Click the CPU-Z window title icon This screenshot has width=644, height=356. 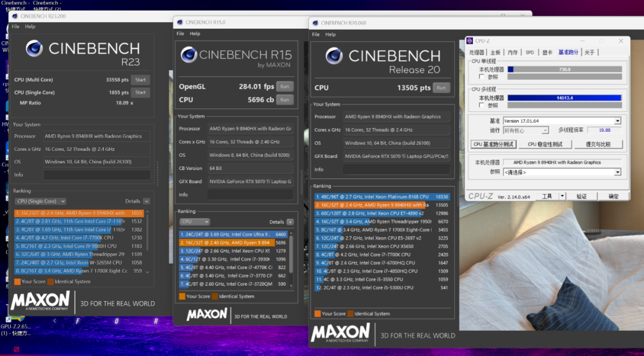(469, 41)
